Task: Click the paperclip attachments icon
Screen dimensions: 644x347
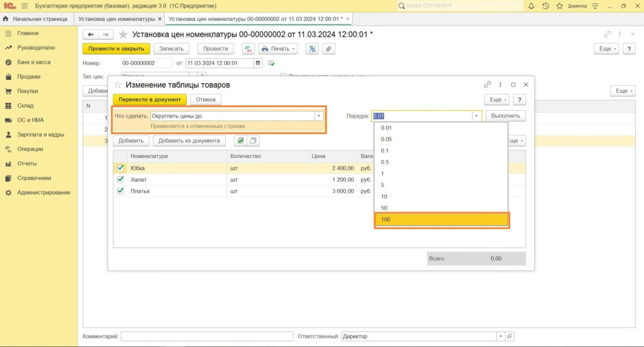Action: pos(328,48)
